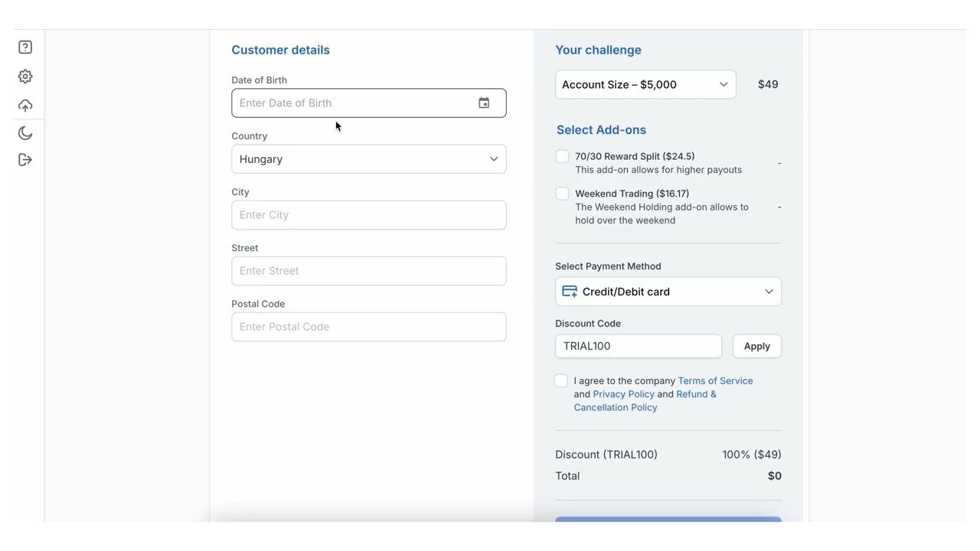This screenshot has height=551, width=980.
Task: Click the Customer details heading
Action: point(280,50)
